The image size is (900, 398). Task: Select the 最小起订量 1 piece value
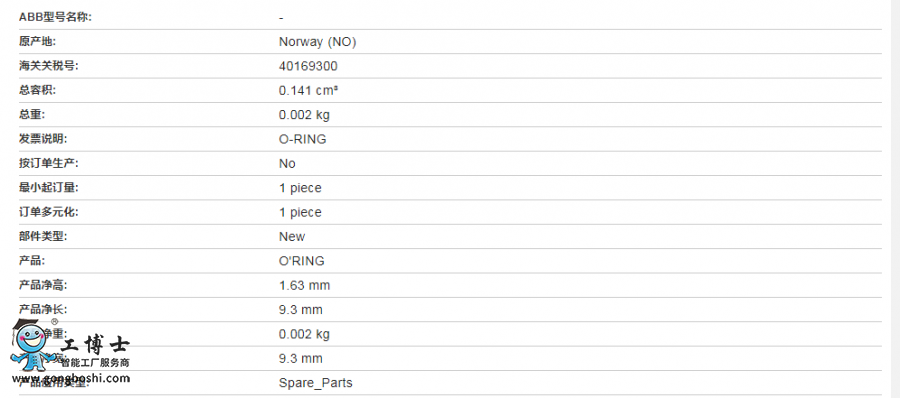(300, 188)
